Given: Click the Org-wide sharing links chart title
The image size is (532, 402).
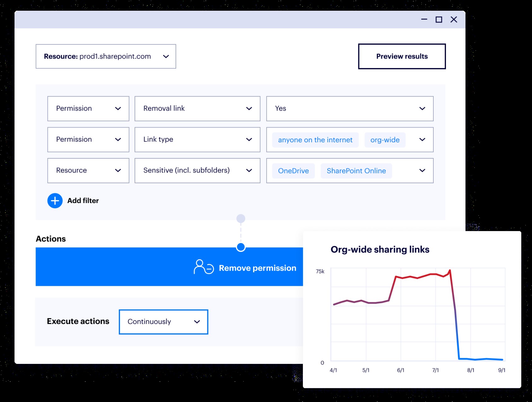Looking at the screenshot, I should (380, 249).
